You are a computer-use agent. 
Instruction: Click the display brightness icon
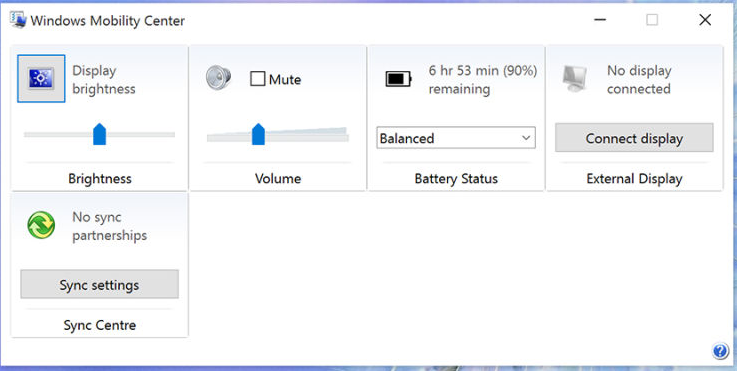(x=41, y=79)
